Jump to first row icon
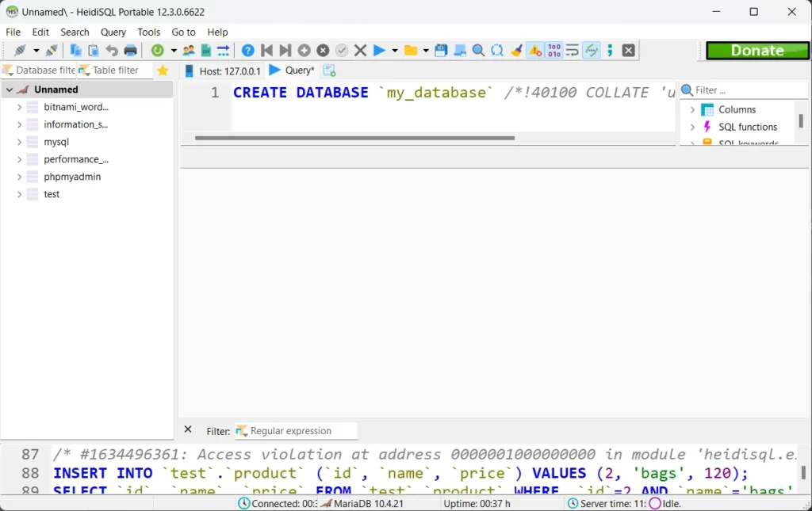The image size is (812, 511). click(x=266, y=50)
